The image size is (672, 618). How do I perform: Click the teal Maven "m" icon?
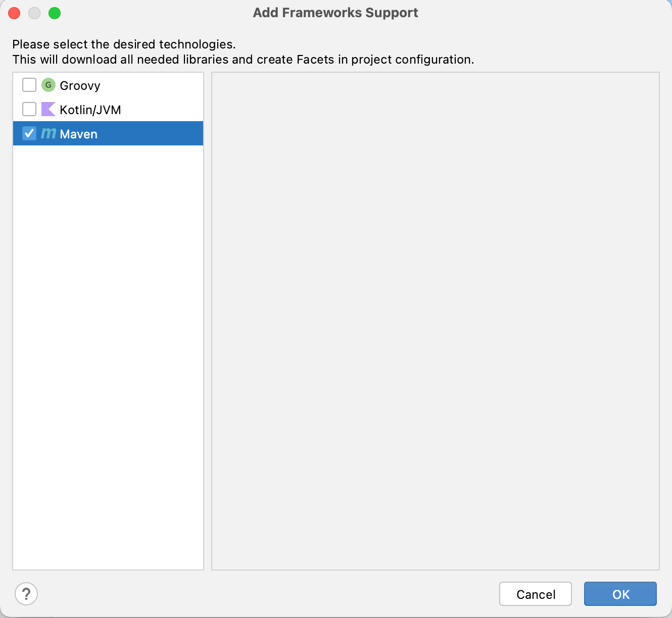48,133
